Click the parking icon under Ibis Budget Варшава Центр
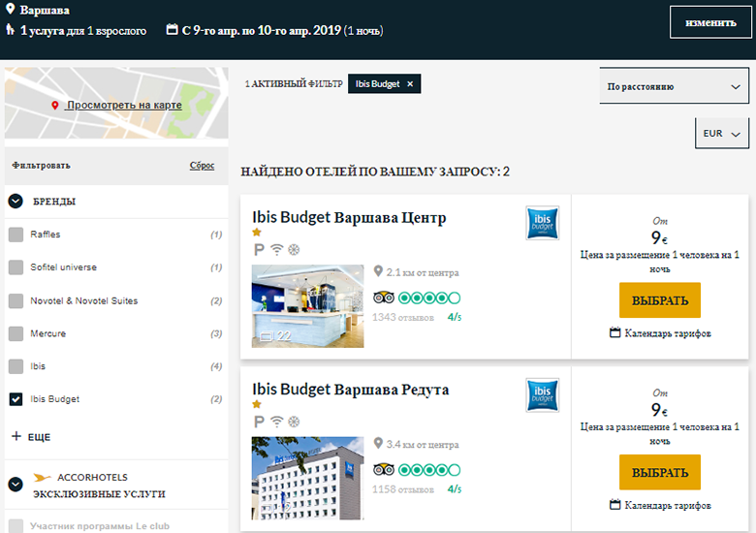This screenshot has width=756, height=533. click(x=259, y=249)
